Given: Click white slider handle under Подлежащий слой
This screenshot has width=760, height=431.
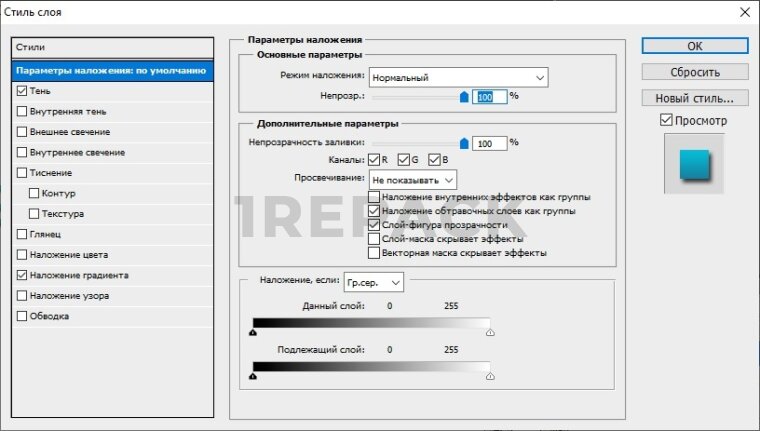Looking at the screenshot, I should (490, 377).
